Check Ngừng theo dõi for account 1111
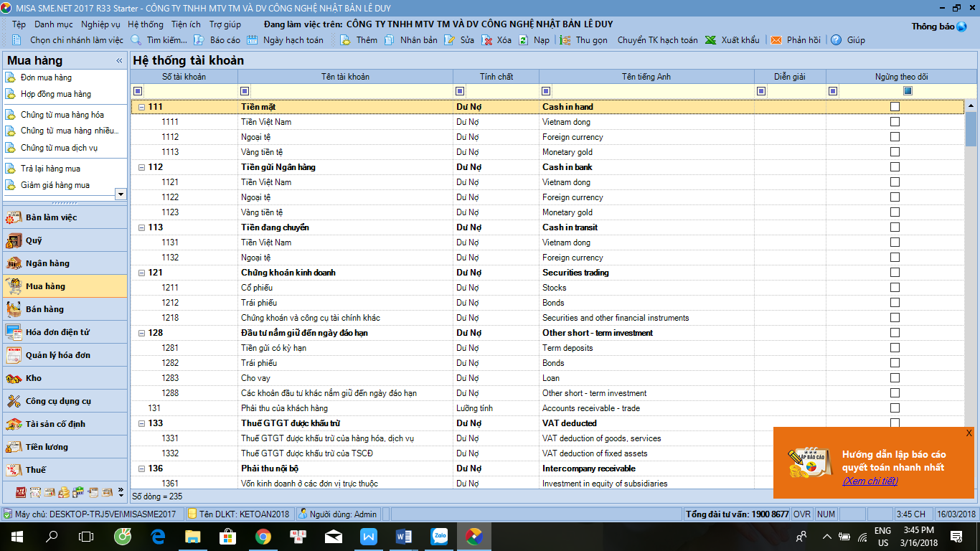 click(895, 122)
